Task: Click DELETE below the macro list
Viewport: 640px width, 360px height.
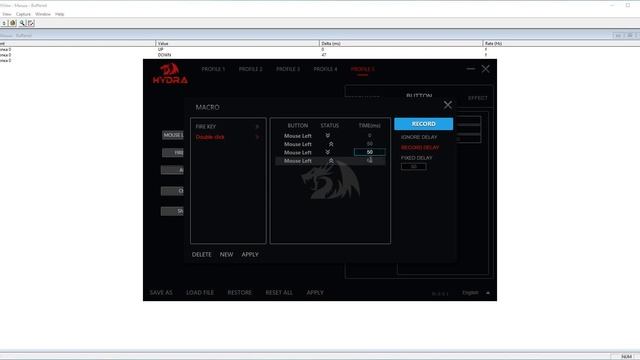Action: [202, 254]
